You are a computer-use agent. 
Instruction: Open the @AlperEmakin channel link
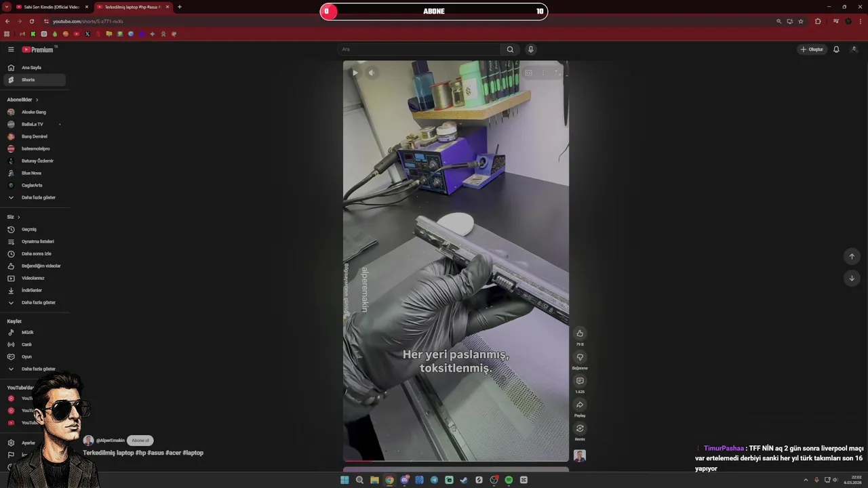[110, 441]
